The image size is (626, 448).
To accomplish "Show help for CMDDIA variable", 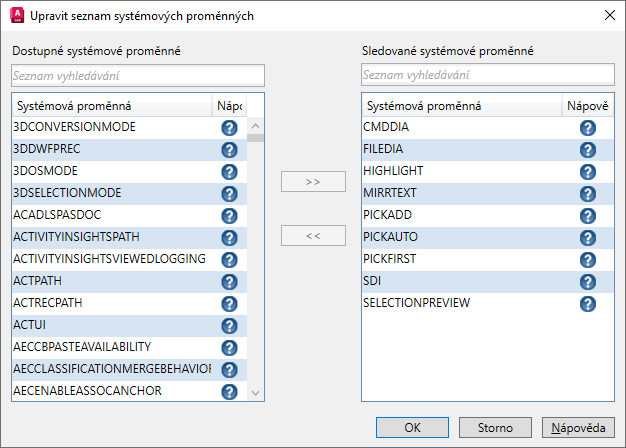I will point(588,128).
